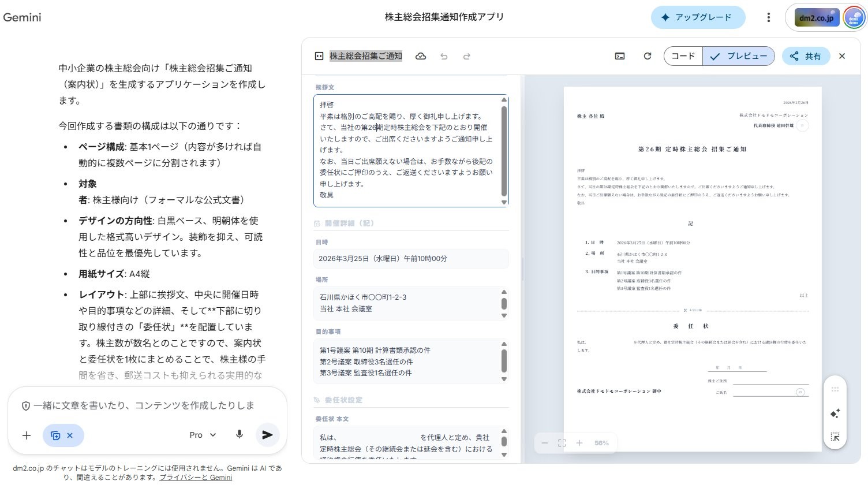Zoom out the preview with the minus control

tap(544, 443)
